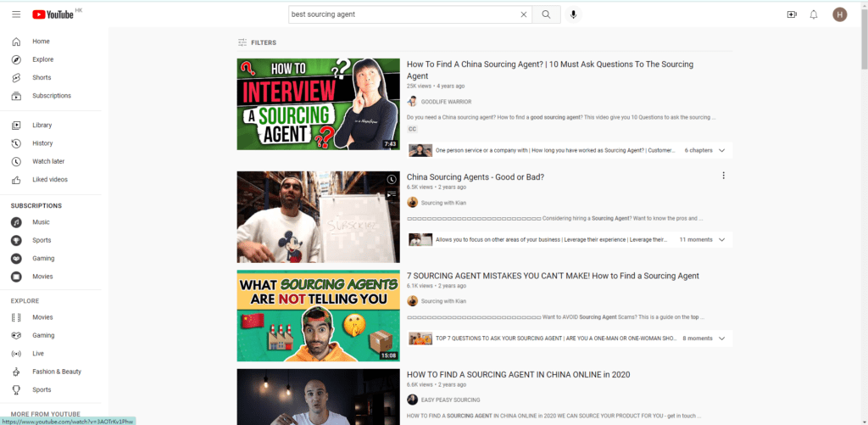The height and width of the screenshot is (425, 868).
Task: Open more options for China Sourcing Agents video
Action: [x=723, y=176]
